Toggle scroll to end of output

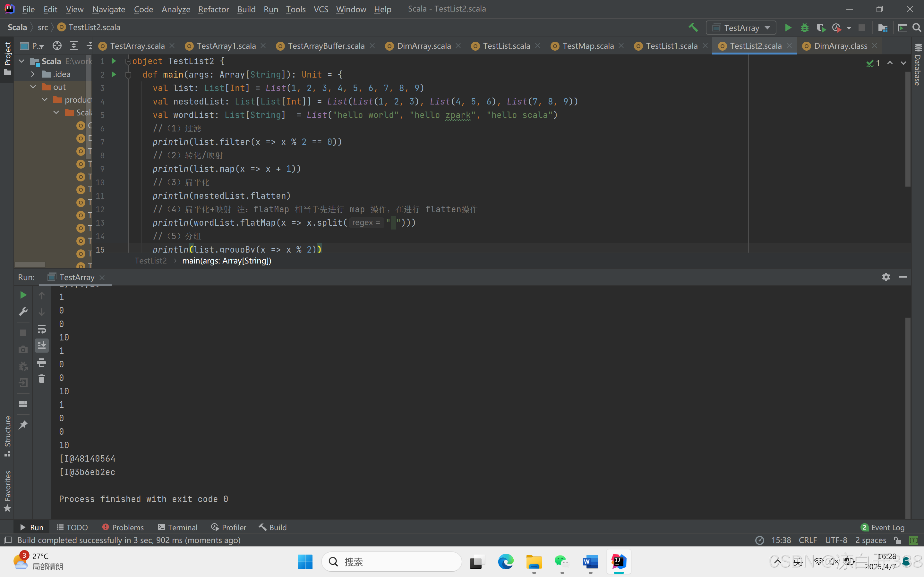pyautogui.click(x=42, y=345)
